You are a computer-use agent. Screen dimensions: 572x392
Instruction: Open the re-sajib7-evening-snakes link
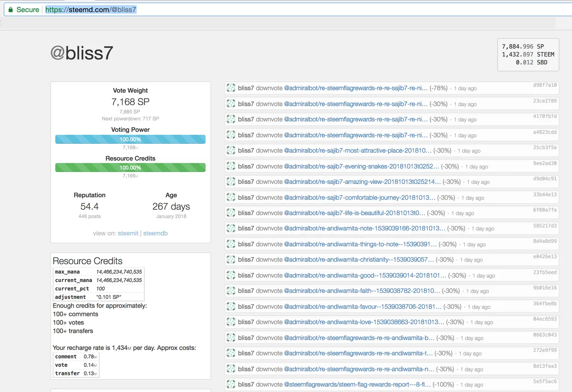tap(362, 166)
